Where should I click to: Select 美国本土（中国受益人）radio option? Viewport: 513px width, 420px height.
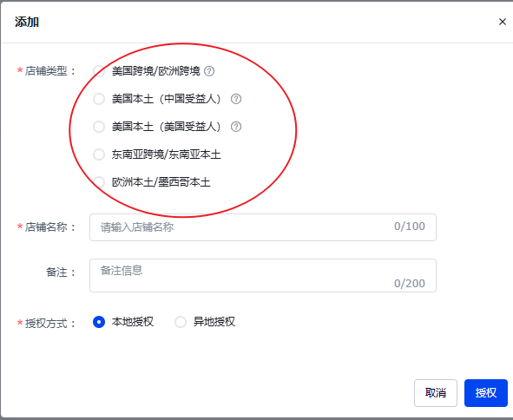(x=99, y=99)
